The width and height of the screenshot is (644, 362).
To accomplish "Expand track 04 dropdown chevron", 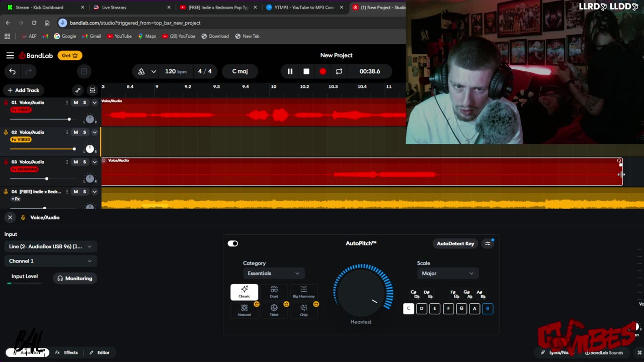I will click(x=94, y=192).
